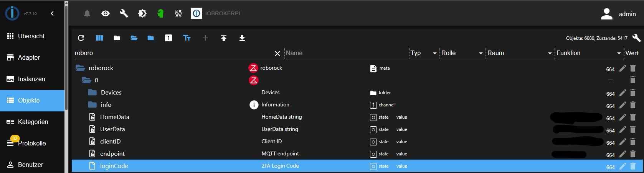The image size is (644, 173).
Task: Toggle the Tt object name display icon
Action: tap(187, 38)
